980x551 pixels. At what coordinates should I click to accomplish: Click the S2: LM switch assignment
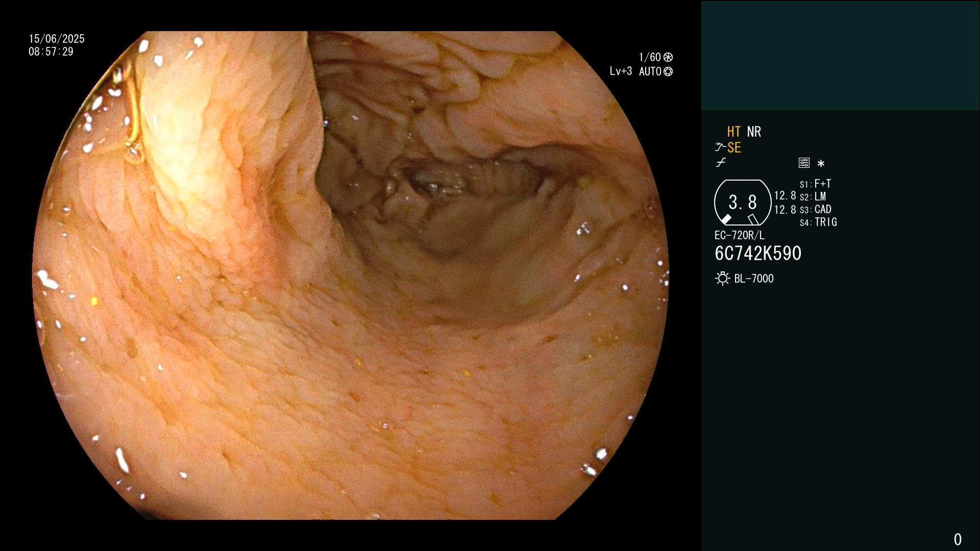813,196
